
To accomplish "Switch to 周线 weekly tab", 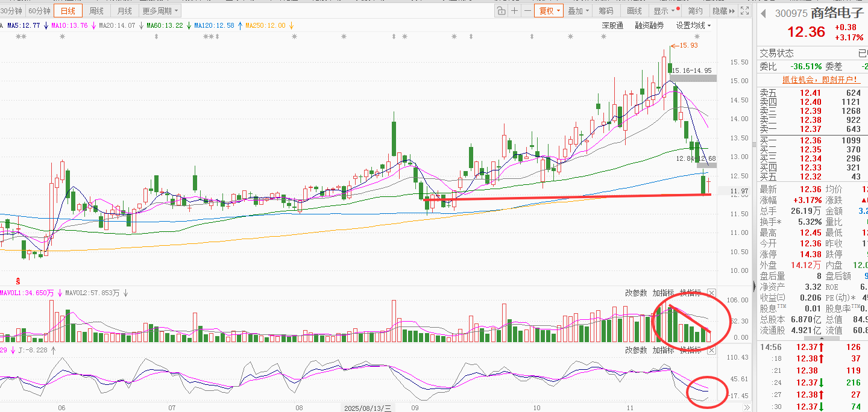I will pyautogui.click(x=96, y=11).
